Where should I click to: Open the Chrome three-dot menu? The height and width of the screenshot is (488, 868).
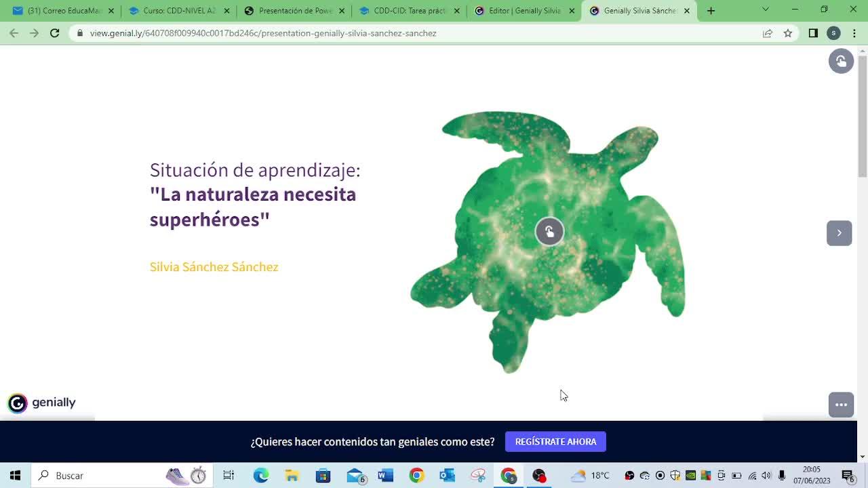coord(854,33)
